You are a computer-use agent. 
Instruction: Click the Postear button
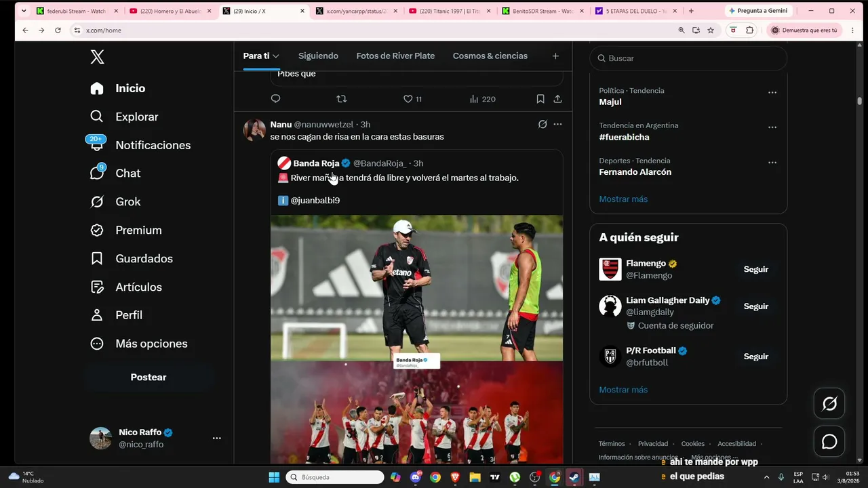[x=149, y=378]
